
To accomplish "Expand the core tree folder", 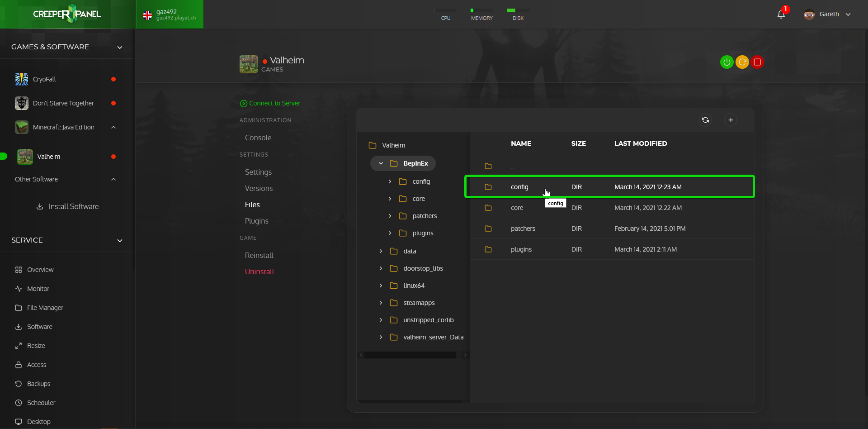I will coord(390,199).
